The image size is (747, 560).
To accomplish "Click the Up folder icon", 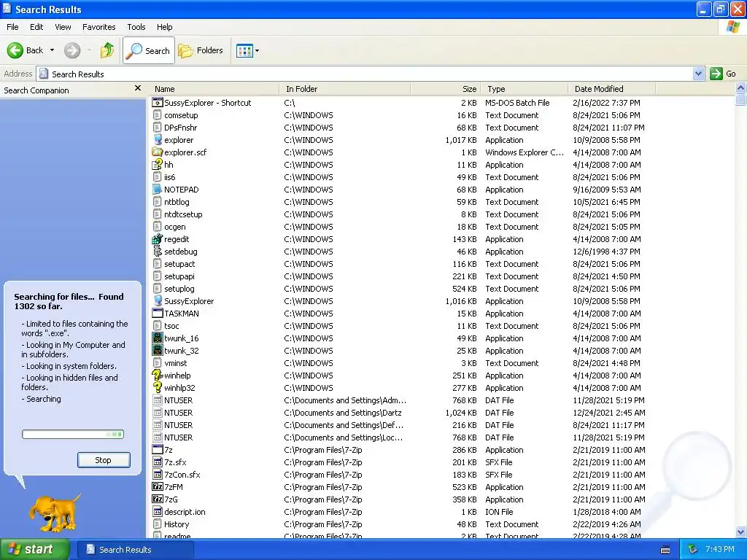I will point(107,50).
